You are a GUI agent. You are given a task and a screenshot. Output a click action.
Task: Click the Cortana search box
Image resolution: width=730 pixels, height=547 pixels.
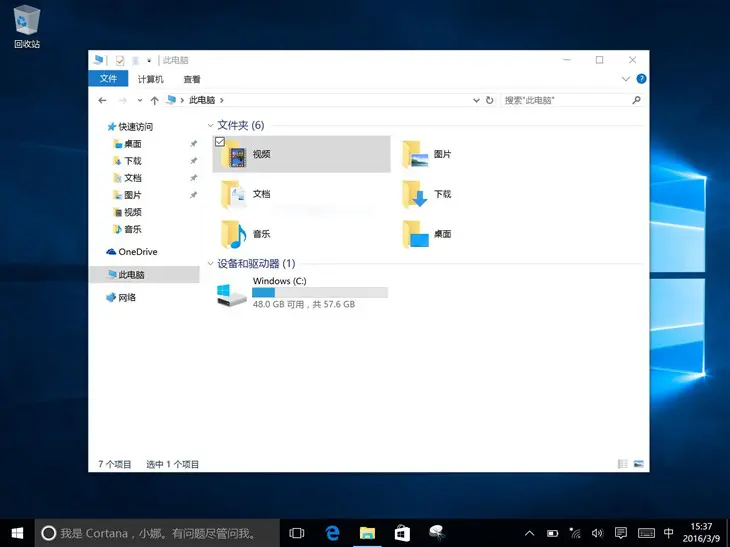coord(157,533)
